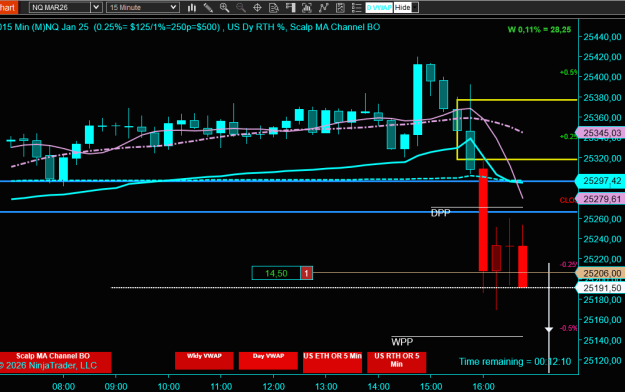Click the chart title indicator label

click(190, 27)
